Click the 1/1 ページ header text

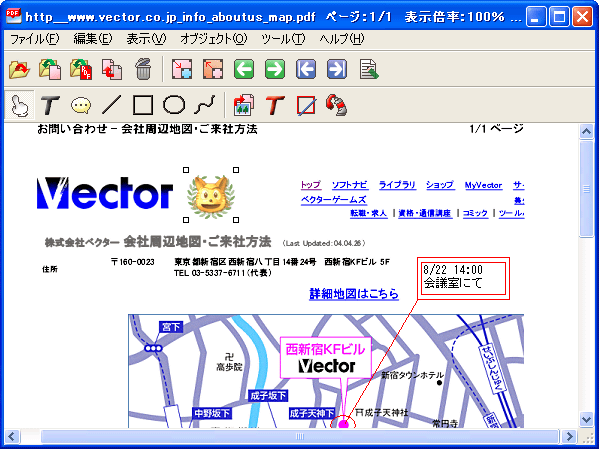point(497,129)
